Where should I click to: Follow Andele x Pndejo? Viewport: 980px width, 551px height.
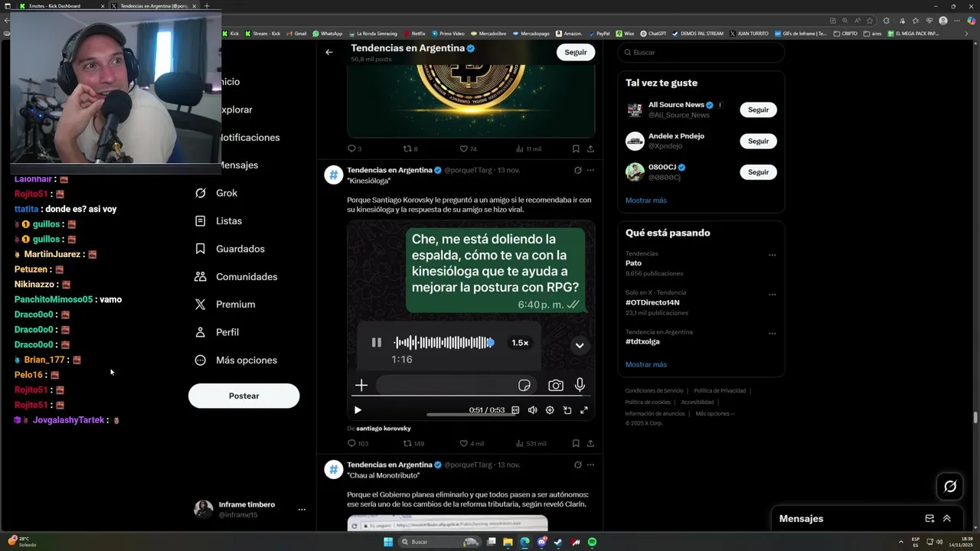[759, 141]
